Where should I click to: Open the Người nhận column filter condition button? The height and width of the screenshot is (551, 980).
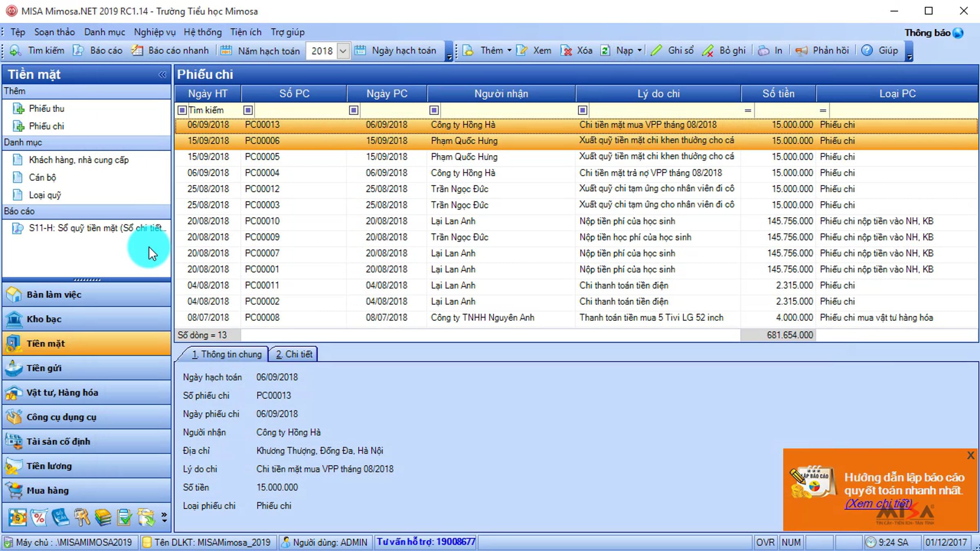click(x=434, y=110)
